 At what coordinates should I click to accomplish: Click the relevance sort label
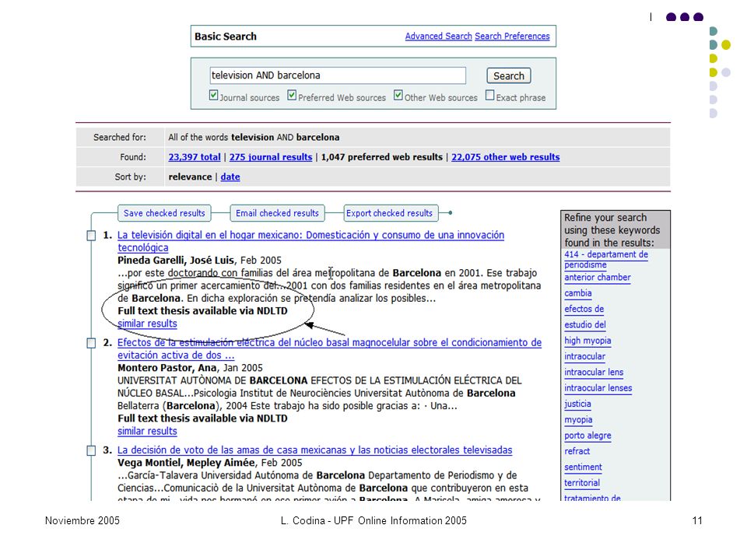[190, 177]
